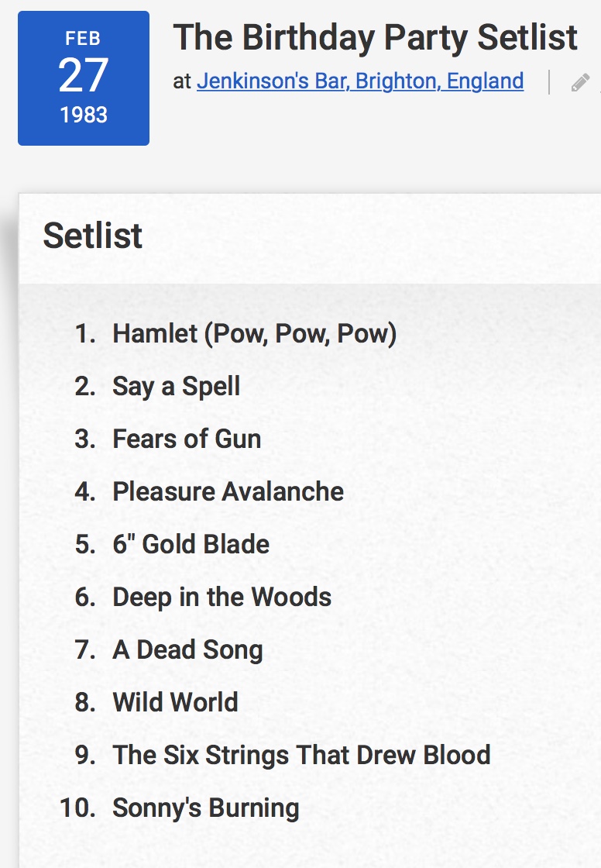Open song Hamlet (Pow, Pow, Pow)

tap(255, 334)
